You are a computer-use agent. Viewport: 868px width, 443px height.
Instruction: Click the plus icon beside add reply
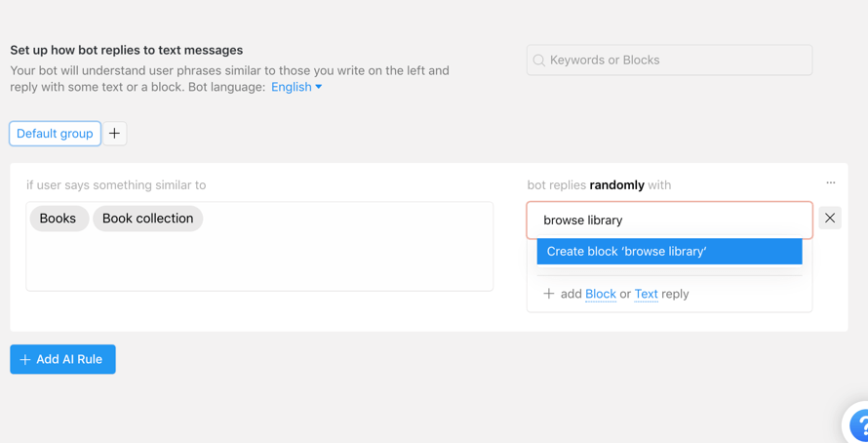[549, 294]
